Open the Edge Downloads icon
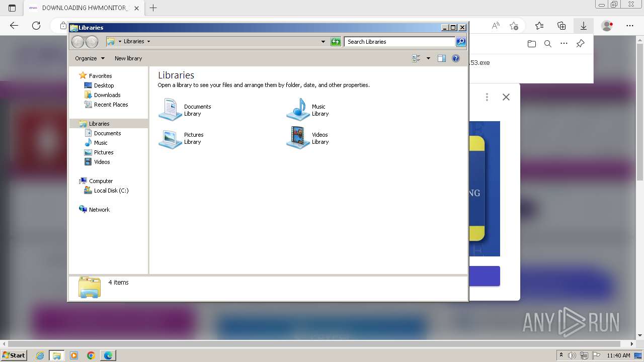This screenshot has width=644, height=362. (584, 26)
